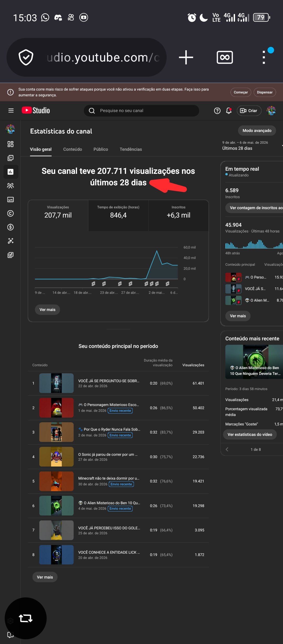Open the Content icon in sidebar
The height and width of the screenshot is (644, 283).
[10, 158]
